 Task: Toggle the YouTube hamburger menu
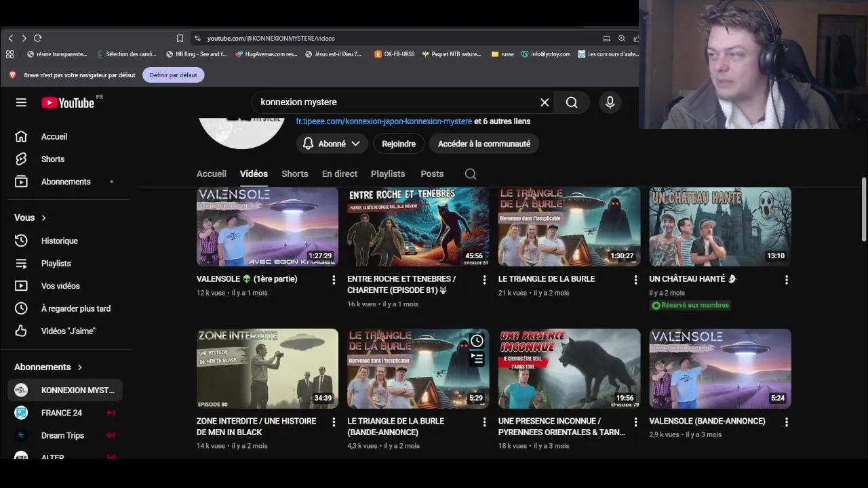click(21, 102)
